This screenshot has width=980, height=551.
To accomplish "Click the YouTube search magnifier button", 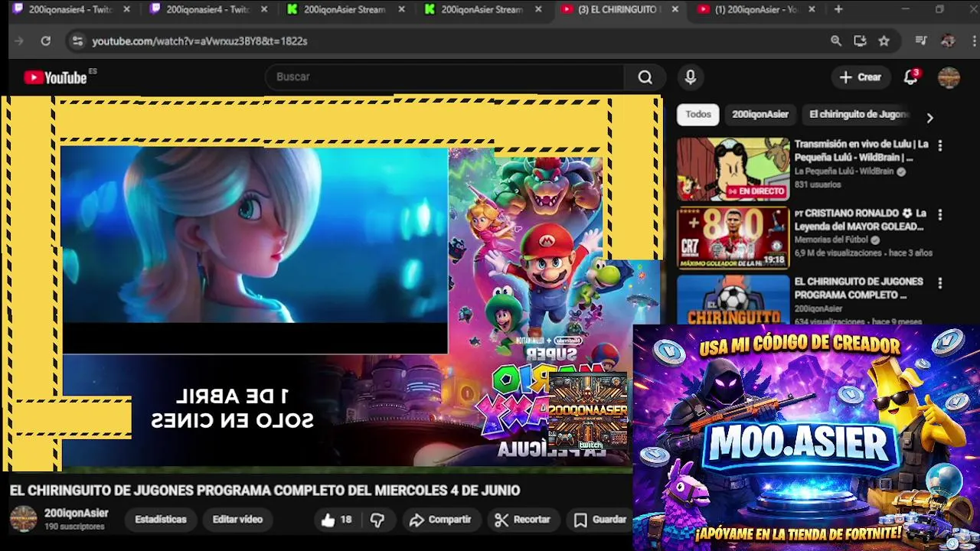I will (x=645, y=77).
